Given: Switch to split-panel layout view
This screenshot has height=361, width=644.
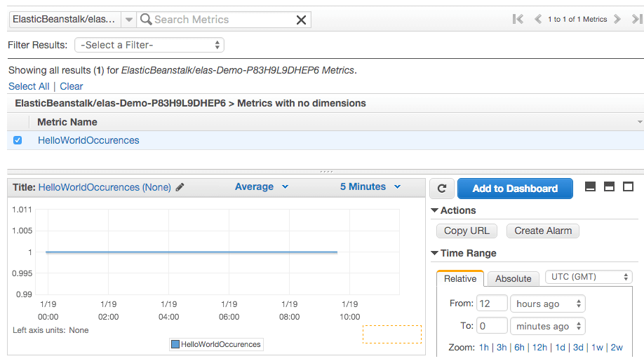Looking at the screenshot, I should click(609, 186).
